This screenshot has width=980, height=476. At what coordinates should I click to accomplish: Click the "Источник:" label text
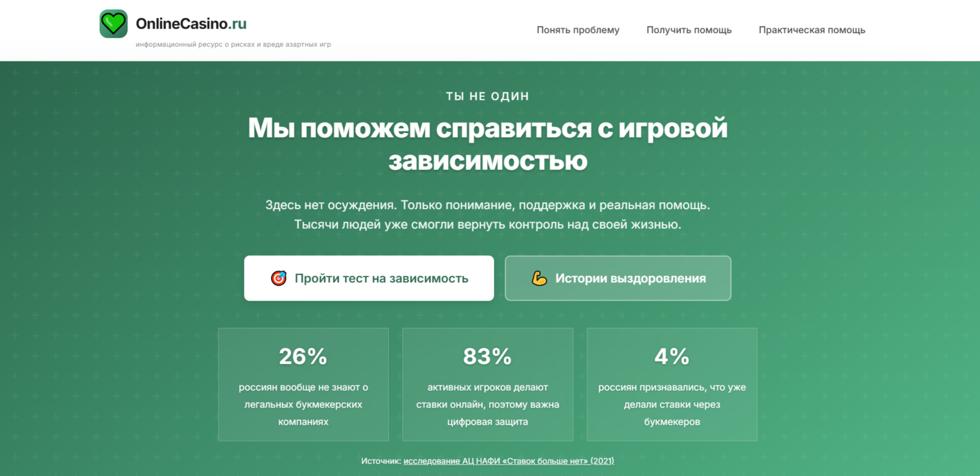[x=381, y=461]
